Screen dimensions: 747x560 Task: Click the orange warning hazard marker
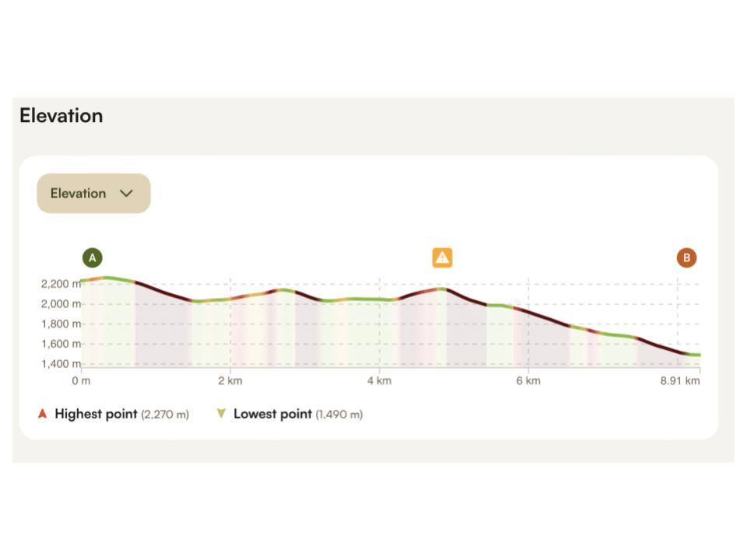tap(442, 257)
